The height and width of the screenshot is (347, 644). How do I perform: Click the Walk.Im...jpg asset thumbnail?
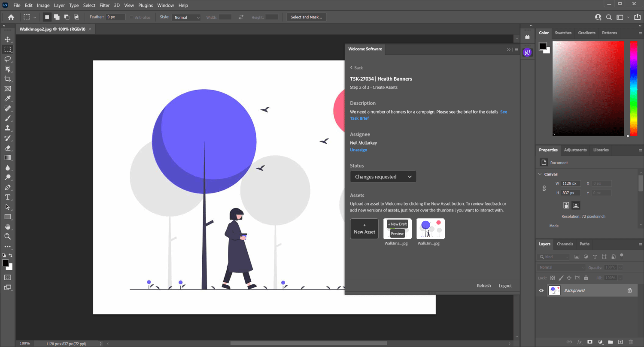[x=430, y=229]
